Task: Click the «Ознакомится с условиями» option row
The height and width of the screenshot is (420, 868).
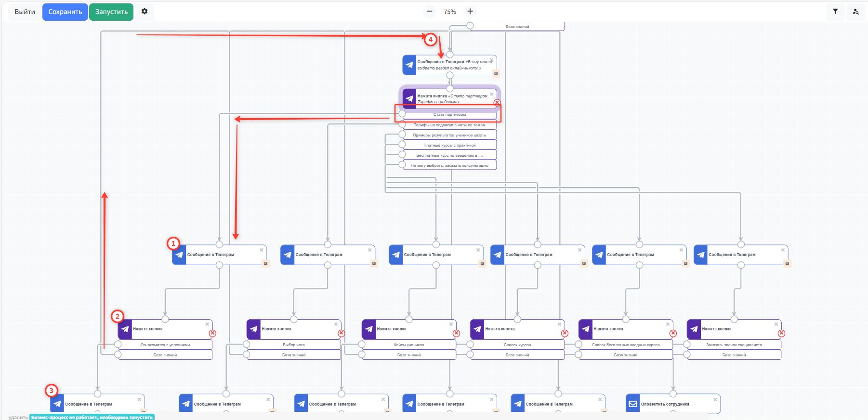Action: click(x=165, y=345)
